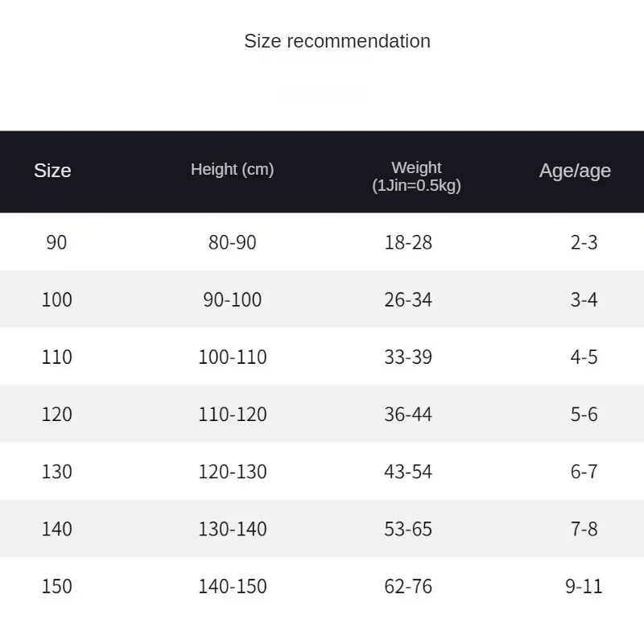The width and height of the screenshot is (644, 644).
Task: Click the 9-11 age cell
Action: click(x=584, y=586)
